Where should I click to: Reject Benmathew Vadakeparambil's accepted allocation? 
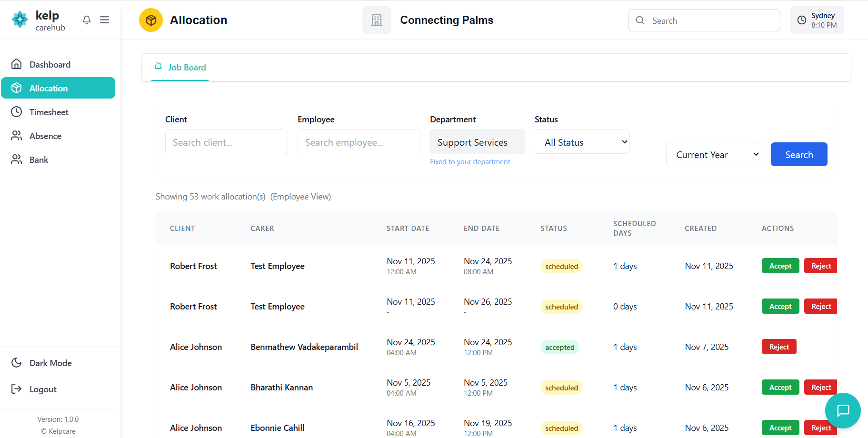pos(779,347)
